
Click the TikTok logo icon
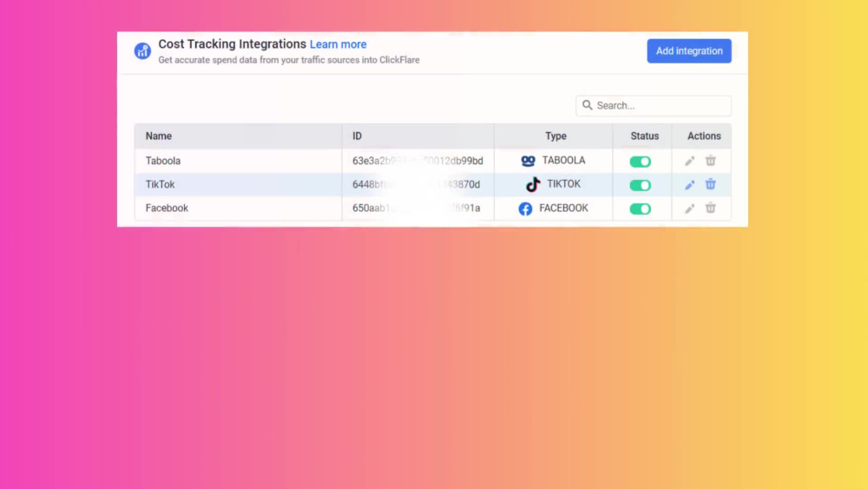point(533,184)
